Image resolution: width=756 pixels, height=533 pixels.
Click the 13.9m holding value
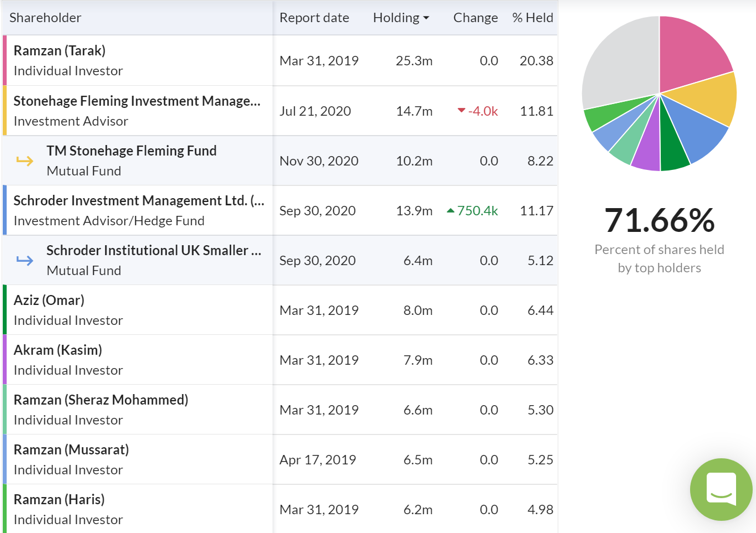(414, 211)
